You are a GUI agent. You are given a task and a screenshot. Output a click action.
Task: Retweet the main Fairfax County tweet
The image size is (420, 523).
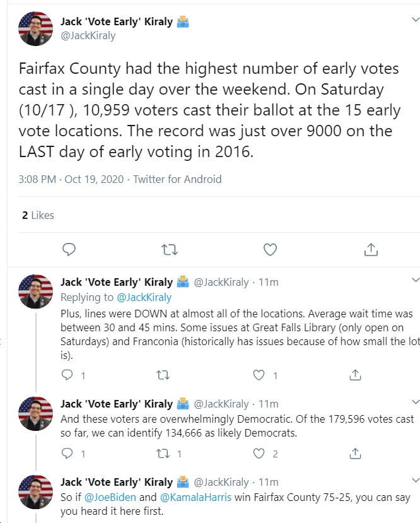pos(170,249)
